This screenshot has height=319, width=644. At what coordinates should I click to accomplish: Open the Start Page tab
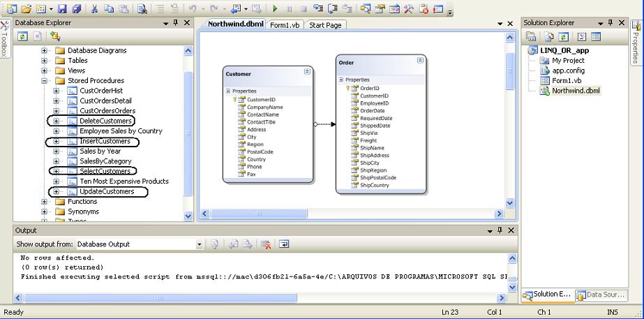[x=325, y=25]
